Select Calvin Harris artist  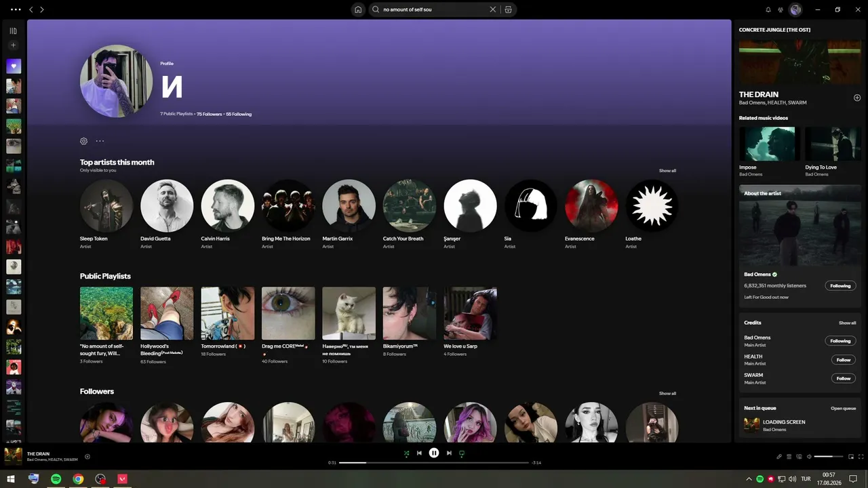[228, 214]
